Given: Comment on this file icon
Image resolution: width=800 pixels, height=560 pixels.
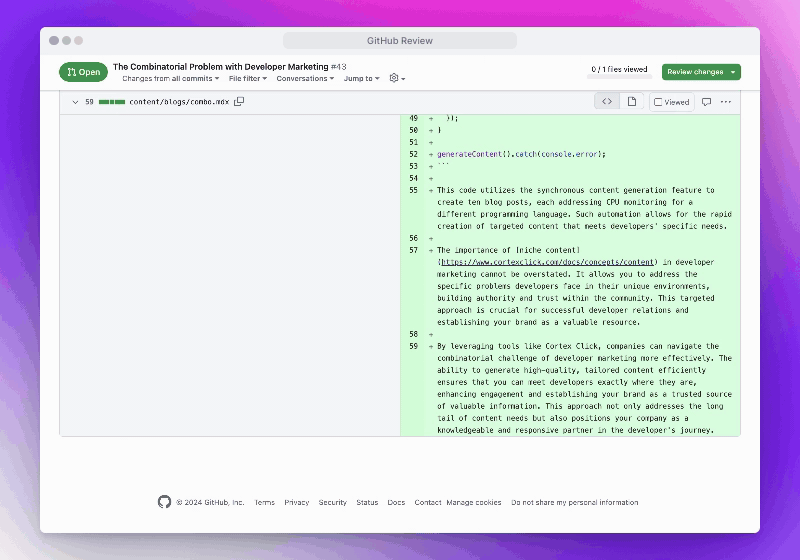Looking at the screenshot, I should tap(706, 102).
